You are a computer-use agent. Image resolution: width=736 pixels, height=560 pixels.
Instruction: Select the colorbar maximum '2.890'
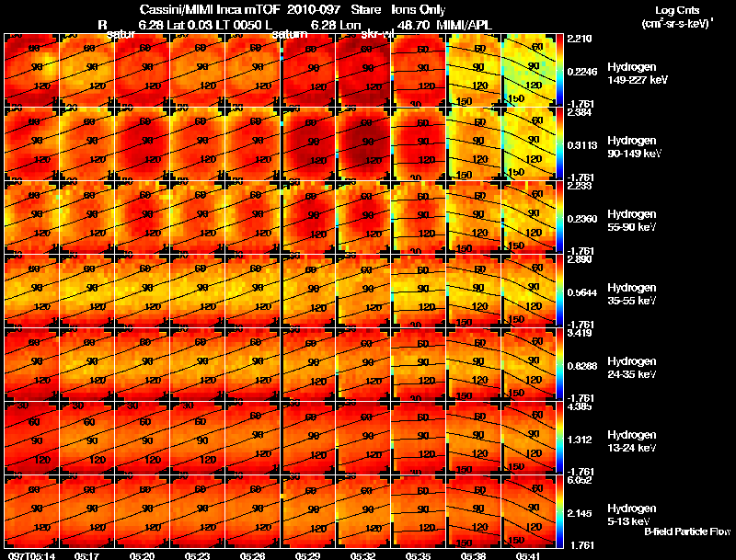click(580, 259)
